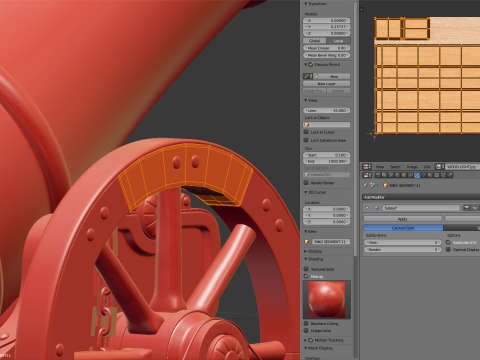Disable the Matcap checkbox
The width and height of the screenshot is (480, 360).
pos(306,276)
